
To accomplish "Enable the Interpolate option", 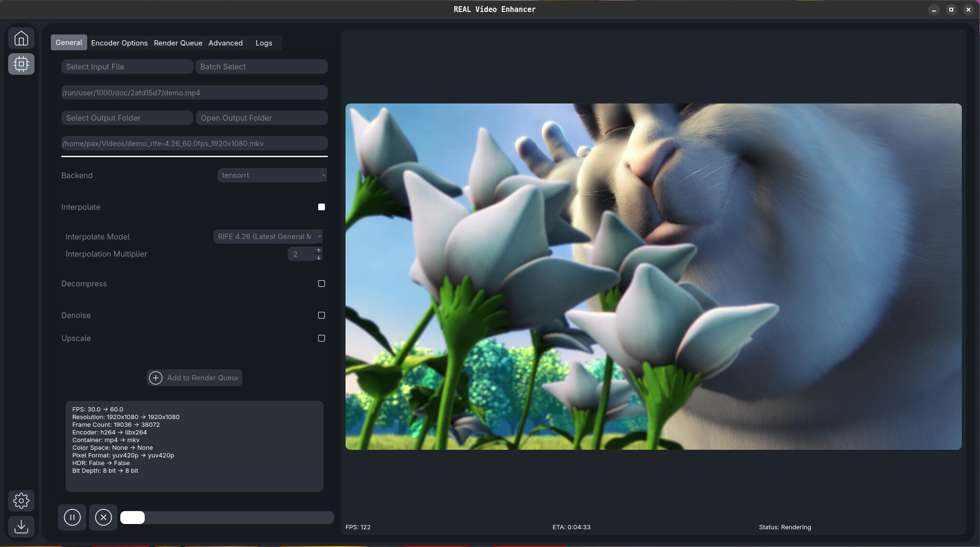I will 321,206.
